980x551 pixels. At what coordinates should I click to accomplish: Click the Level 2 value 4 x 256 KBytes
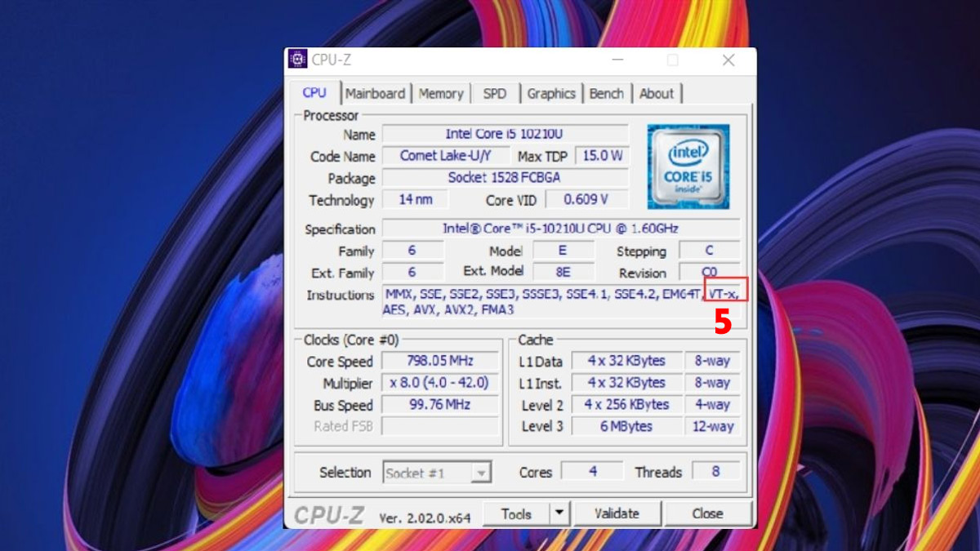tap(626, 405)
